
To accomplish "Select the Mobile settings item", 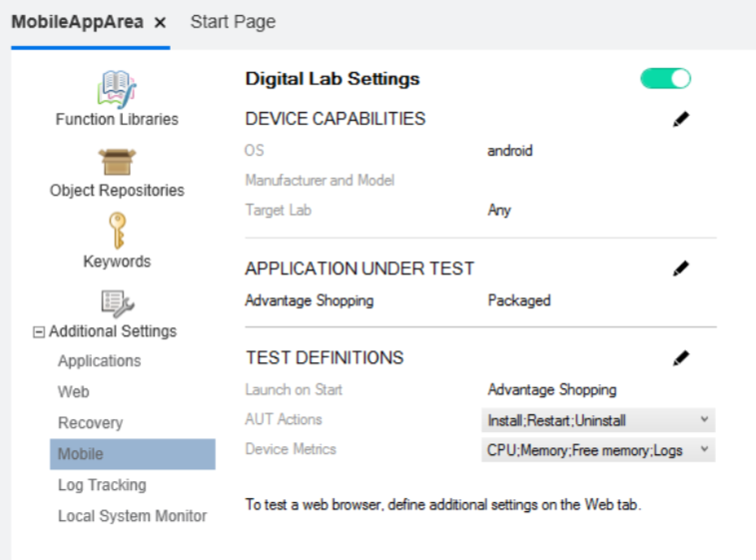I will (81, 454).
